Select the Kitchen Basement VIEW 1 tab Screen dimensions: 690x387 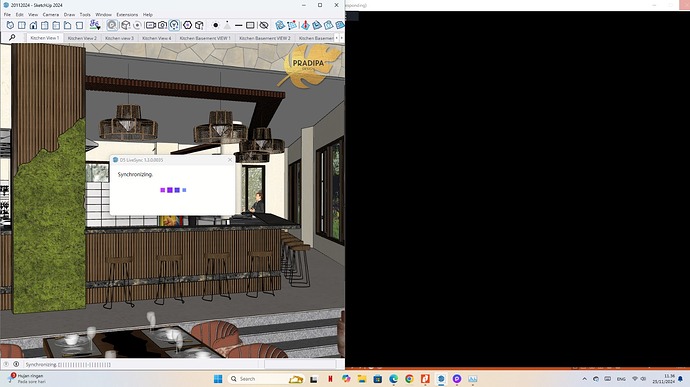[205, 38]
